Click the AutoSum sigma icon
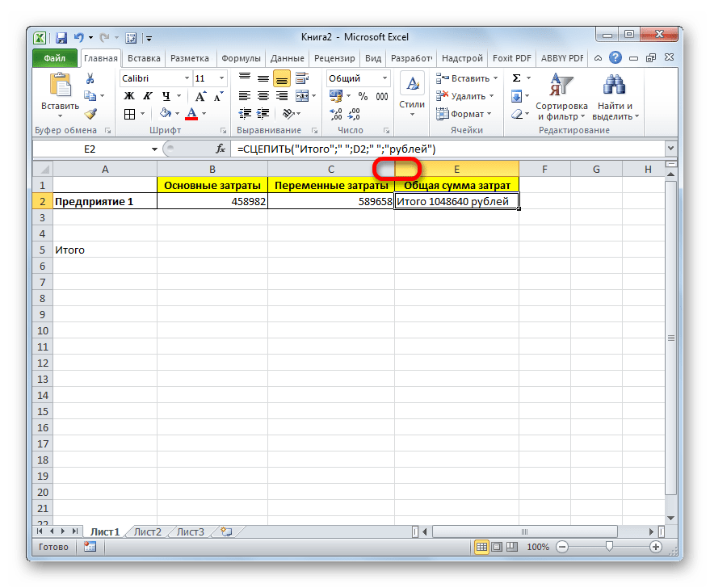 515,78
